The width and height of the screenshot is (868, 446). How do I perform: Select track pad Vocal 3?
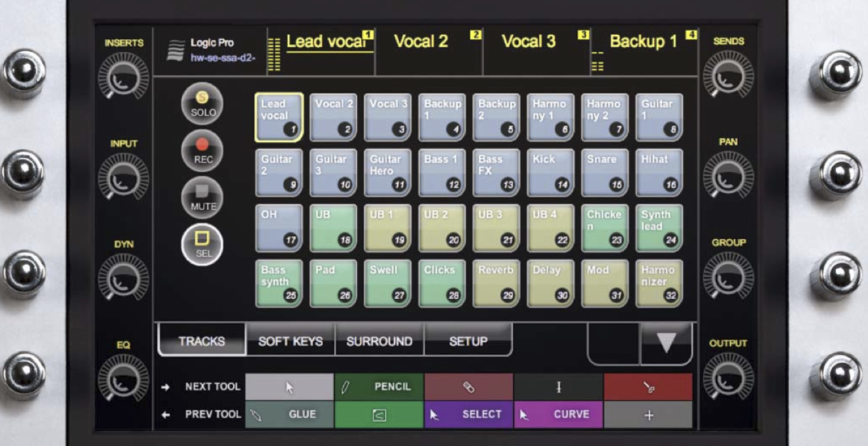click(x=388, y=117)
